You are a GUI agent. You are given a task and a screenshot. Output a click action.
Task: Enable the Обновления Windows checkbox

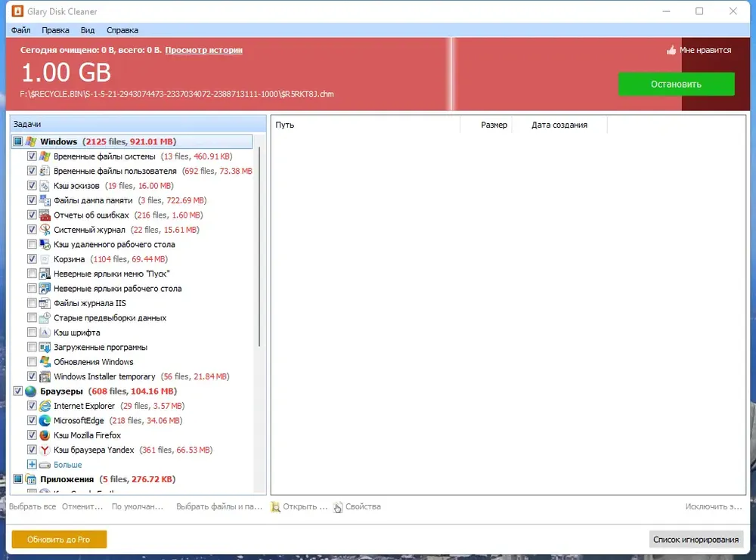pyautogui.click(x=32, y=362)
